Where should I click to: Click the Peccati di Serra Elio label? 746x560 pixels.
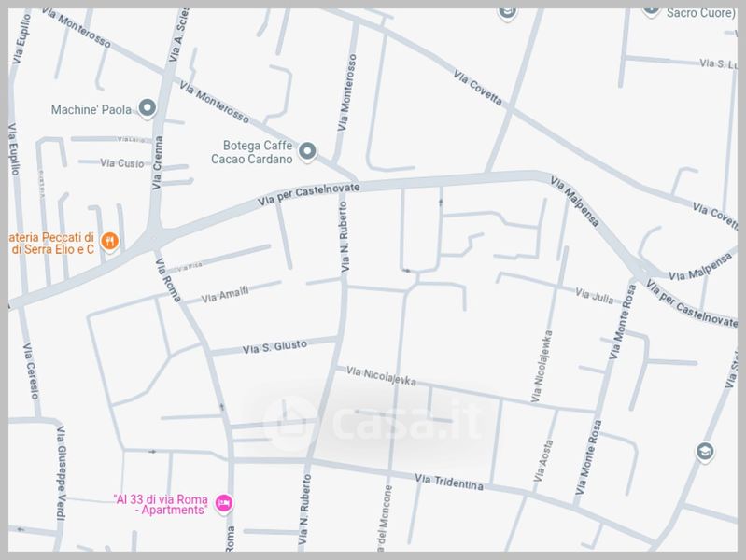[51, 243]
